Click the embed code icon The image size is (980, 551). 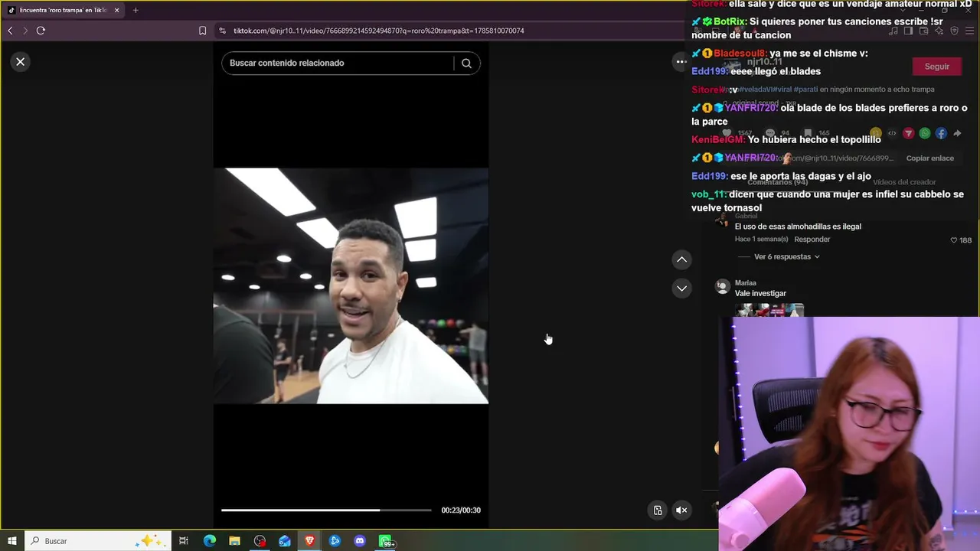pyautogui.click(x=892, y=134)
